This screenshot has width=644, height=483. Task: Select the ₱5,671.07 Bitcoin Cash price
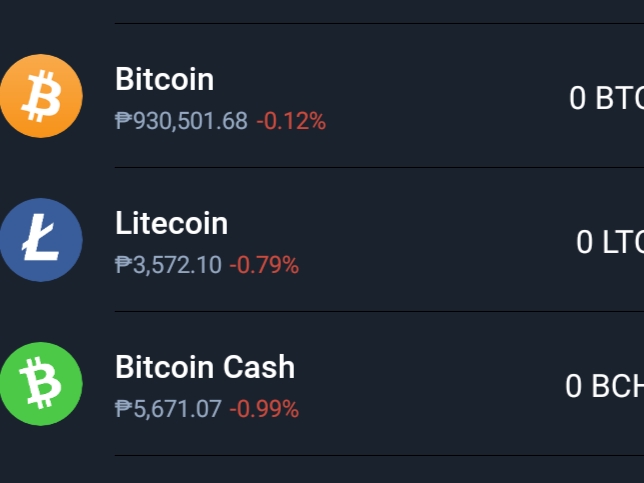(x=168, y=409)
